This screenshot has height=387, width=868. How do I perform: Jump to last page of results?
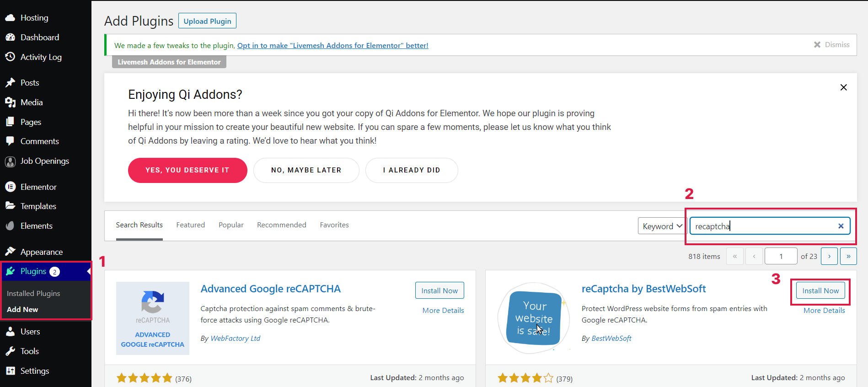(x=848, y=256)
